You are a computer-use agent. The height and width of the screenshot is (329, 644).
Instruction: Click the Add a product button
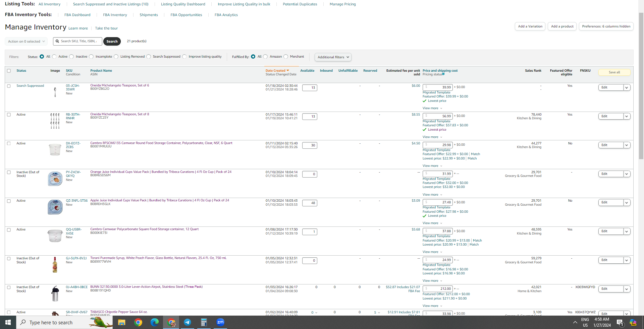(562, 26)
